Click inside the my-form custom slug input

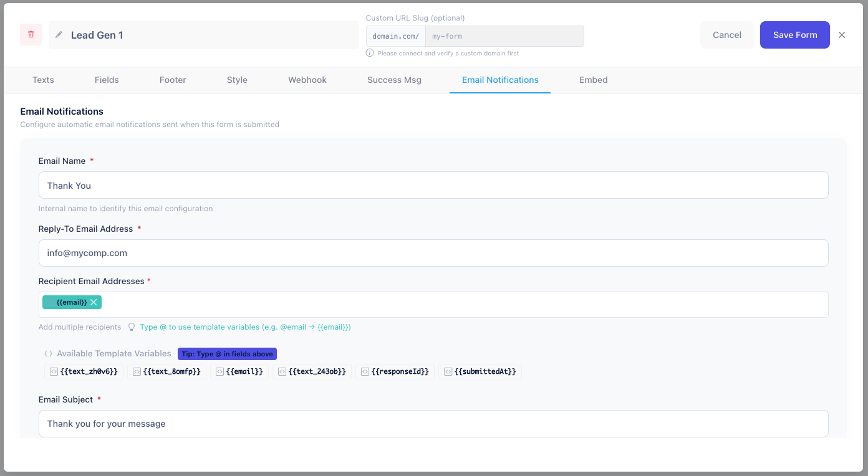click(x=499, y=36)
